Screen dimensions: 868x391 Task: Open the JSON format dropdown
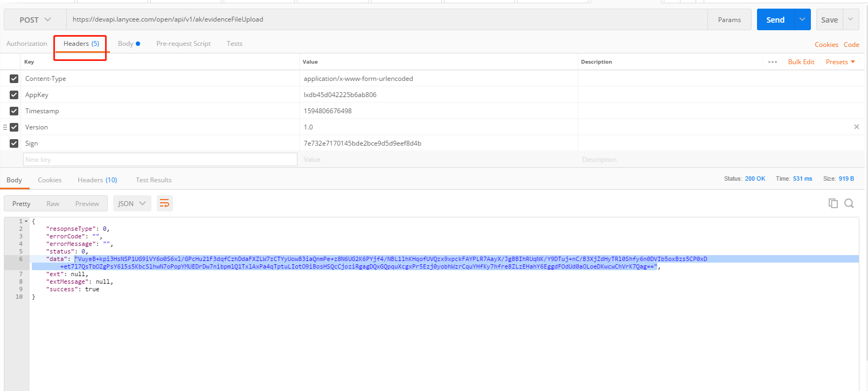[132, 204]
